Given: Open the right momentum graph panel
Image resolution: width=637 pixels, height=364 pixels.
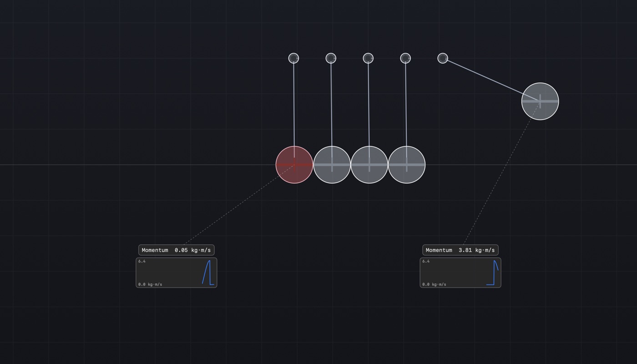Looking at the screenshot, I should (460, 273).
